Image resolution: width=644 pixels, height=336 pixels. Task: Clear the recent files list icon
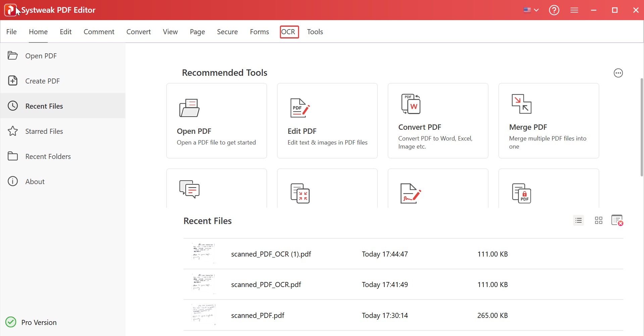[x=617, y=220]
